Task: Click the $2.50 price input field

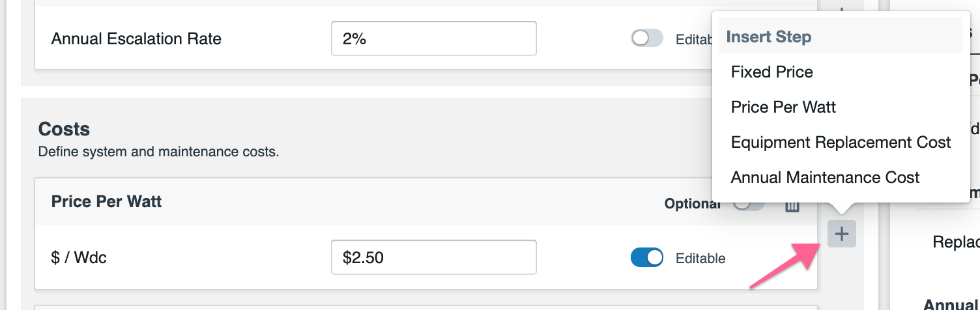Action: coord(434,257)
